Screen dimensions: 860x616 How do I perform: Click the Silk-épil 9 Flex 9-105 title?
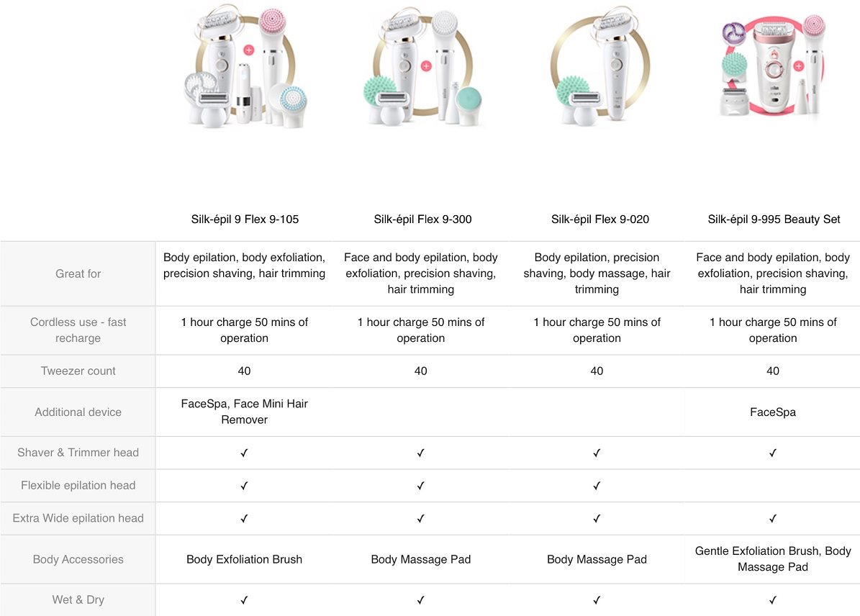click(x=245, y=219)
